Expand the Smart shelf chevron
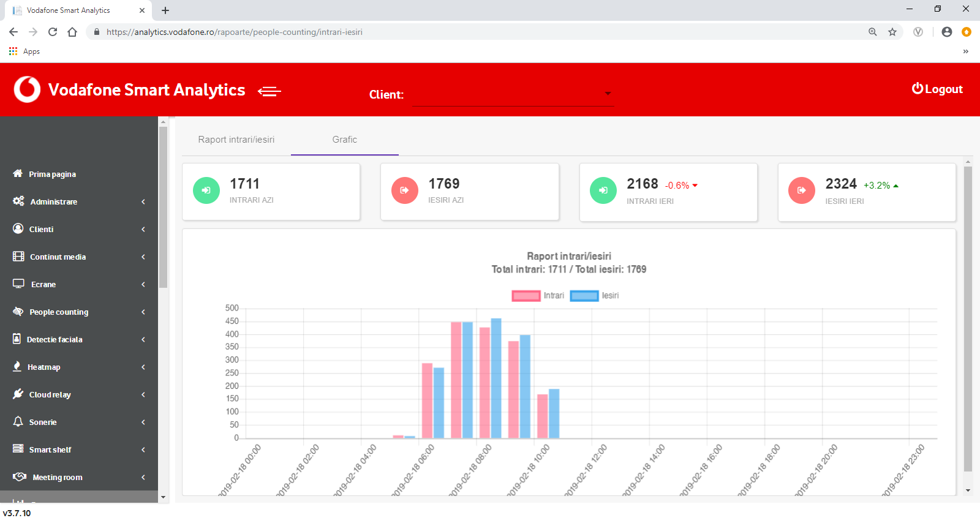Viewport: 980px width, 526px height. coord(143,449)
